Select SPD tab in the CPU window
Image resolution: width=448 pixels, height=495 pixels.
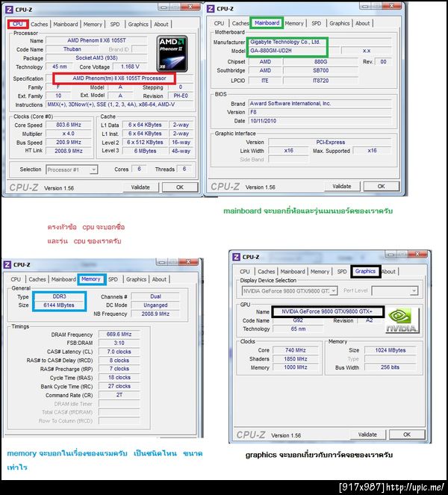click(x=115, y=25)
